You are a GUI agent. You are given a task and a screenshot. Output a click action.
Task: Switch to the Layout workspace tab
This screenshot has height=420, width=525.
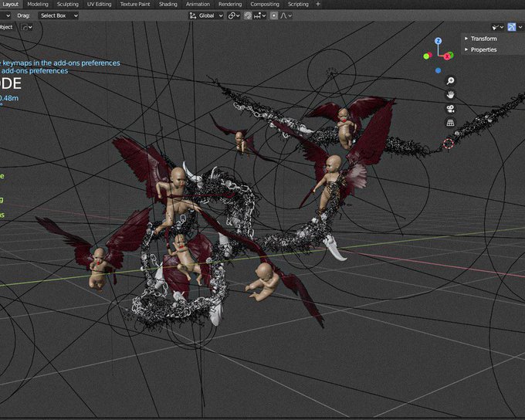coord(10,5)
